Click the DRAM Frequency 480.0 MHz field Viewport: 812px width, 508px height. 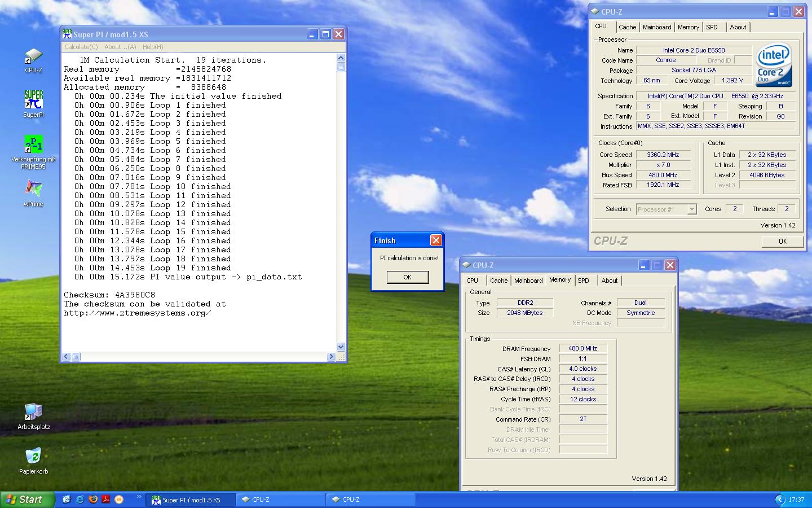coord(583,349)
